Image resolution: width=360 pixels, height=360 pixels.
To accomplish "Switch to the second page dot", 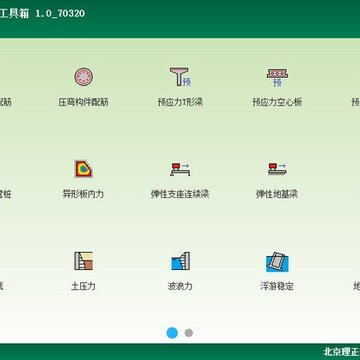I will click(189, 333).
